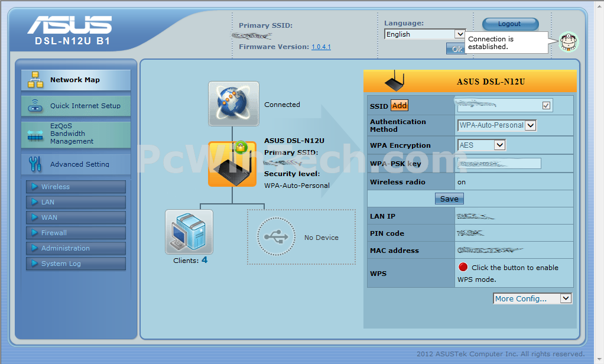The width and height of the screenshot is (604, 364).
Task: Expand the Wireless submenu
Action: 76,187
